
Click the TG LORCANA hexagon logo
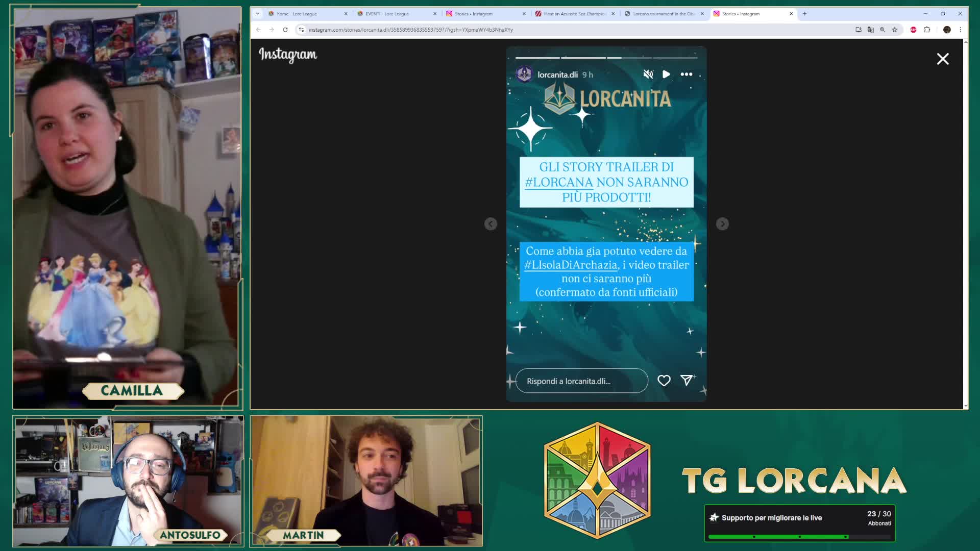pos(597,481)
